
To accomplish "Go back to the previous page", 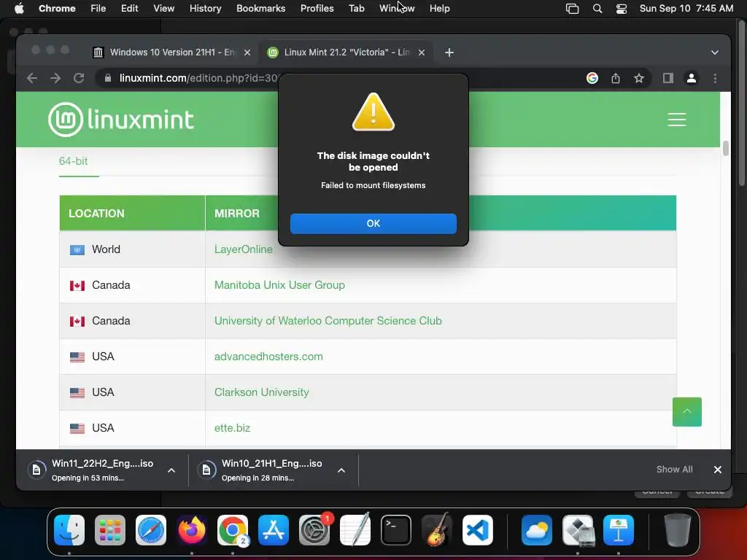I will point(32,78).
